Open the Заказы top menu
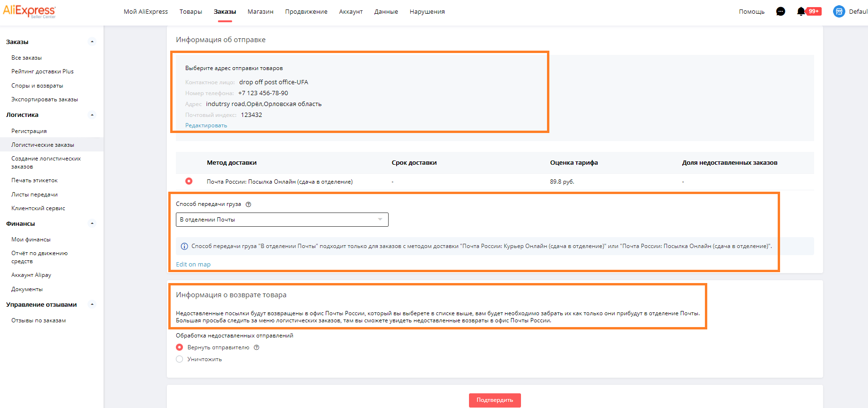Screen dimensions: 868x408 coord(225,11)
